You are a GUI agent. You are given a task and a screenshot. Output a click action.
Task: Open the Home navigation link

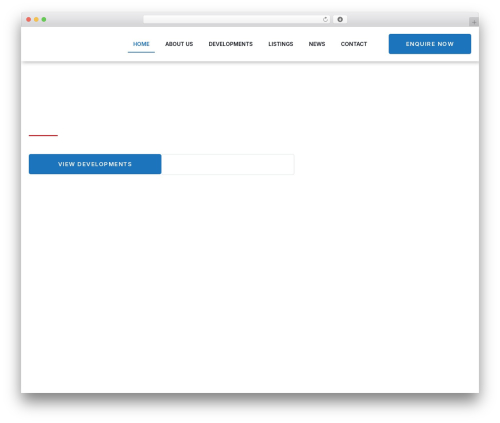(141, 44)
